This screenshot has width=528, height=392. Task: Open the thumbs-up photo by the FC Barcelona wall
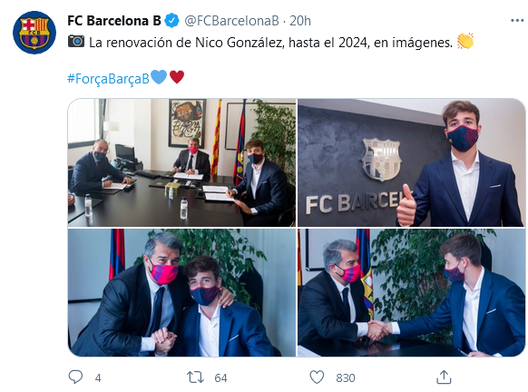[411, 163]
